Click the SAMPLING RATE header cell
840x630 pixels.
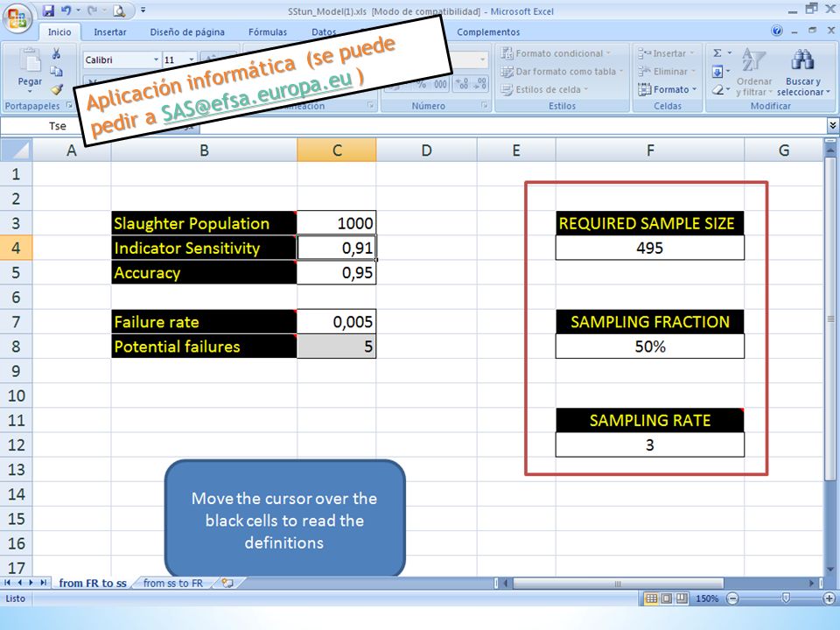[650, 420]
